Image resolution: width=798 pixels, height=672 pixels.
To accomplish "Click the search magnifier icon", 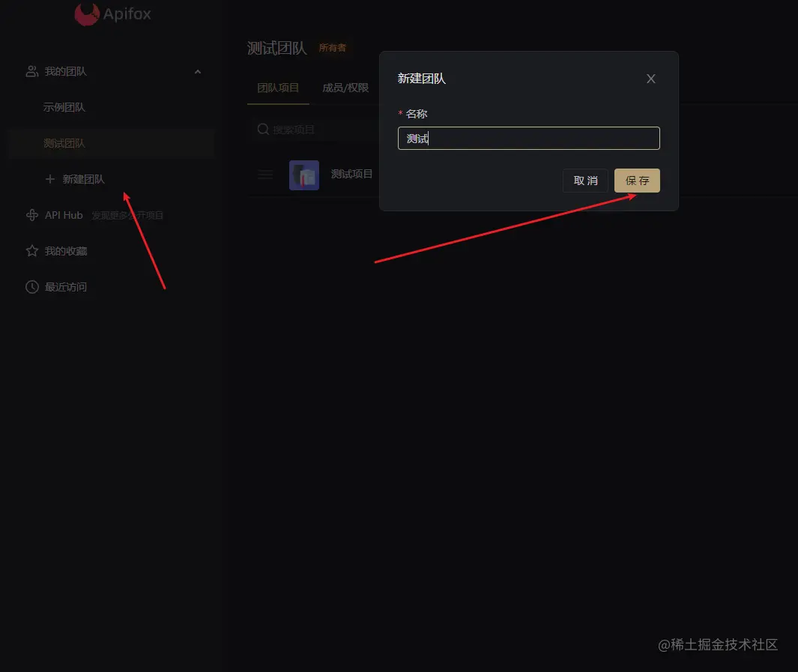I will 263,129.
